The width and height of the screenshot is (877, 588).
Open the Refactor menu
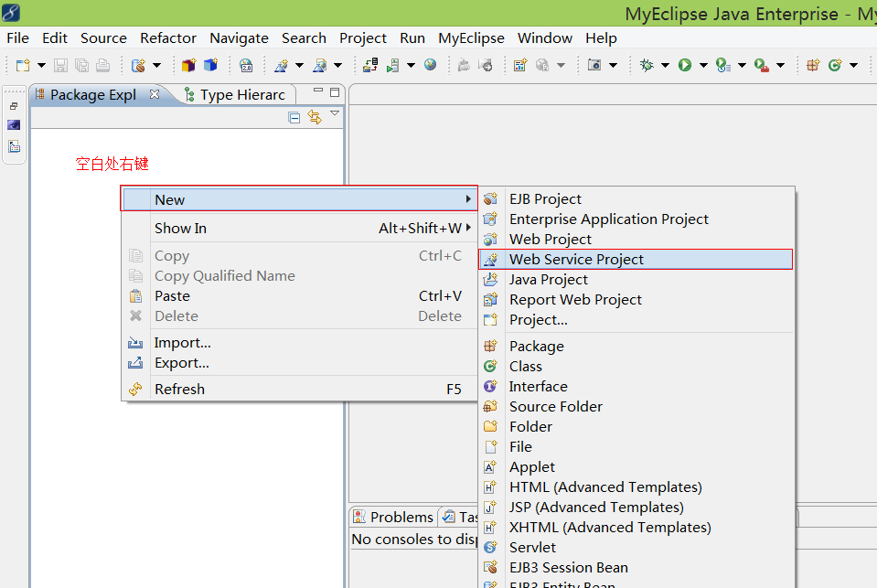(168, 38)
